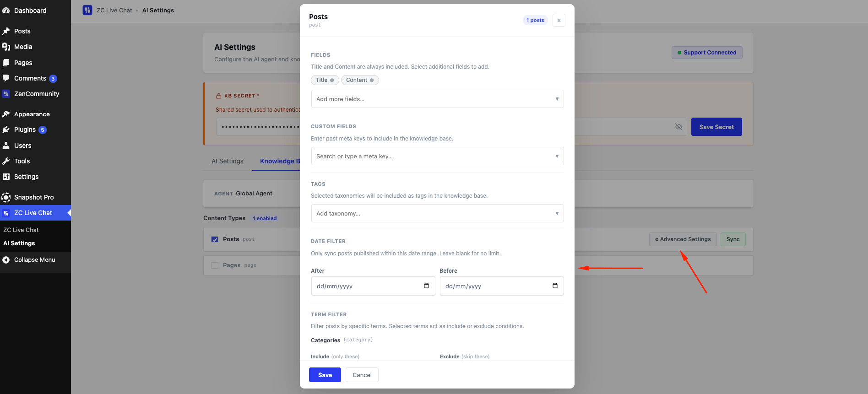
Task: Click the 1 enabled badge
Action: [x=265, y=218]
